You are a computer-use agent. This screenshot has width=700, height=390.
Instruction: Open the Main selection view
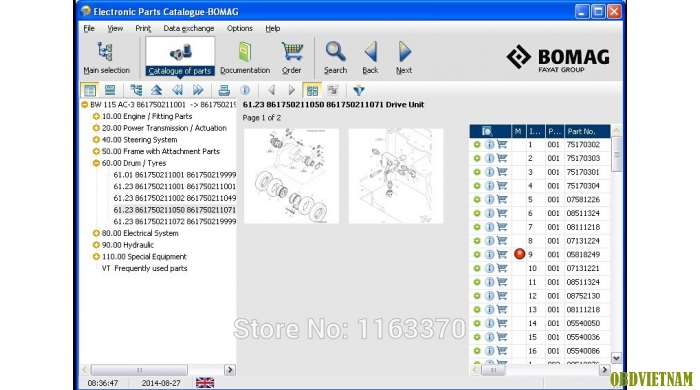pos(106,57)
